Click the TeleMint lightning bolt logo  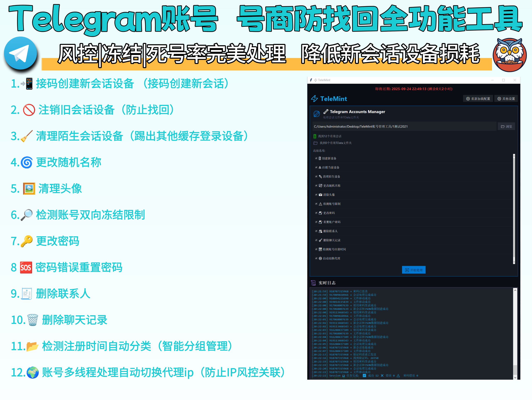click(x=314, y=99)
